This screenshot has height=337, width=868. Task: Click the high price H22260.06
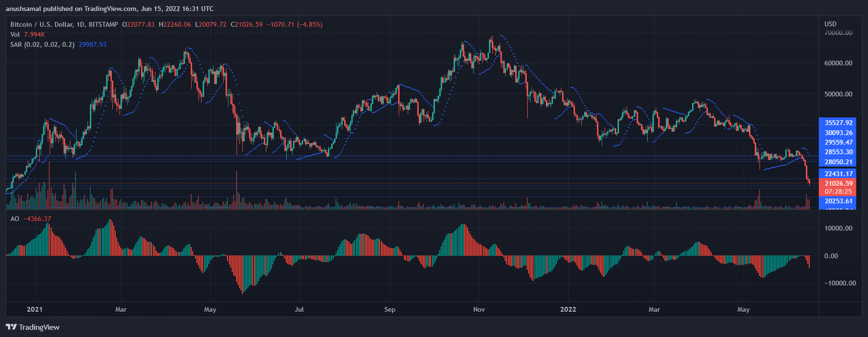[x=175, y=24]
